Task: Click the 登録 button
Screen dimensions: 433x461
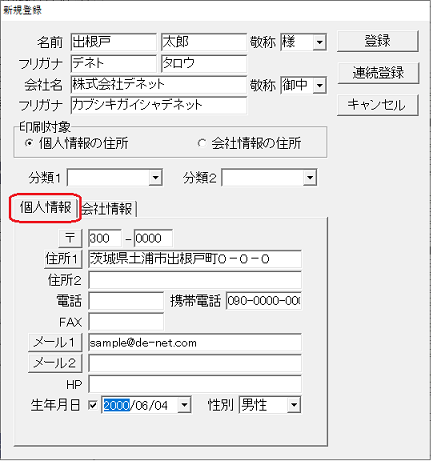Action: click(x=377, y=41)
